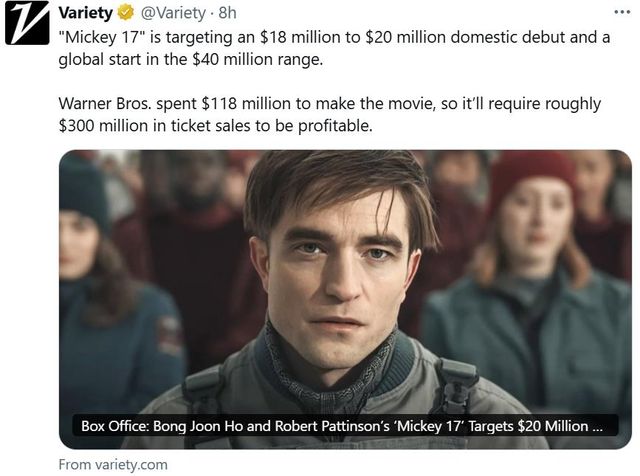Follow the "From variety.com" source link
The height and width of the screenshot is (476, 640).
113,465
